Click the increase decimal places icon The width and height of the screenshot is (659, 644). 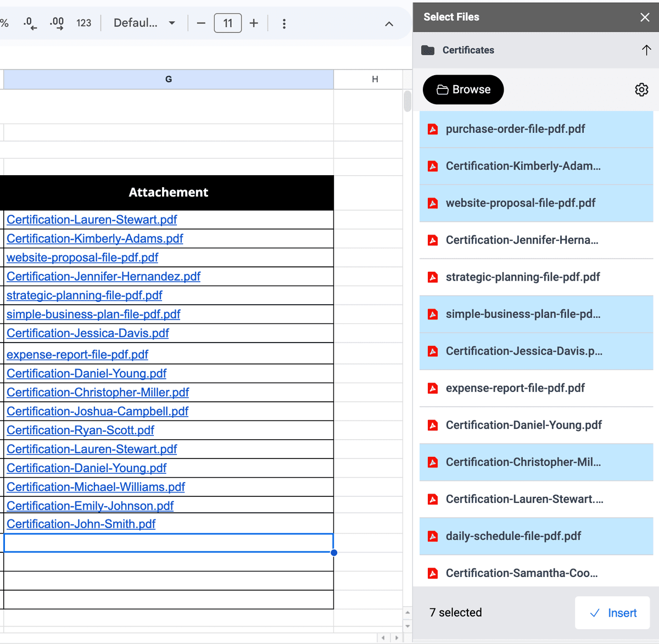click(x=57, y=23)
